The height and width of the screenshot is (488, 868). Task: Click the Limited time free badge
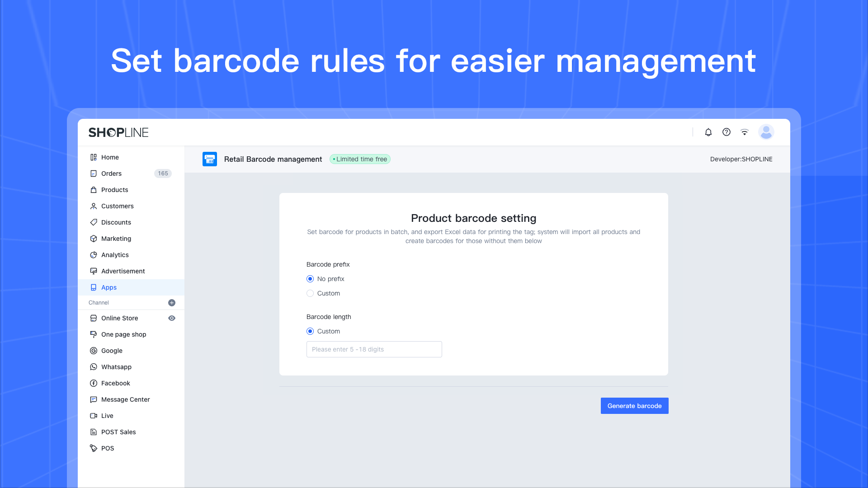point(360,159)
